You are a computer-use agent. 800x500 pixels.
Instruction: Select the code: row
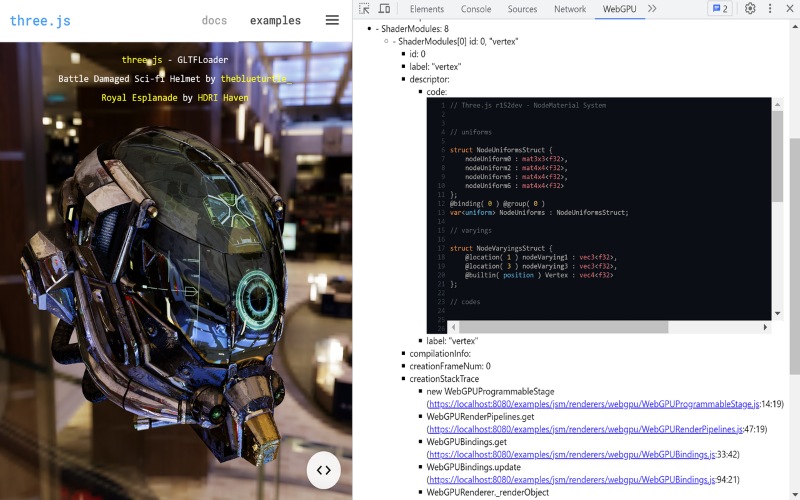[x=437, y=92]
